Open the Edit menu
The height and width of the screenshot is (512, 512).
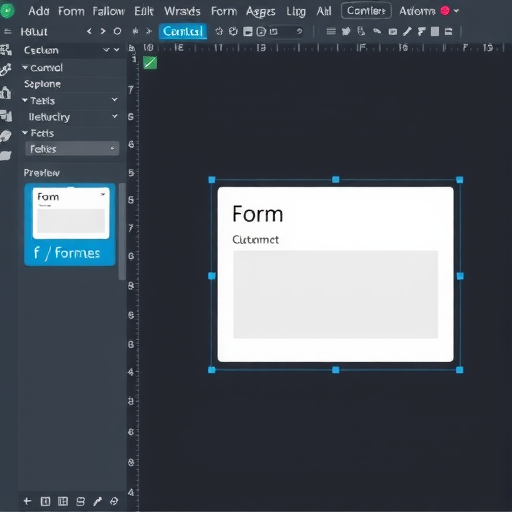(144, 11)
